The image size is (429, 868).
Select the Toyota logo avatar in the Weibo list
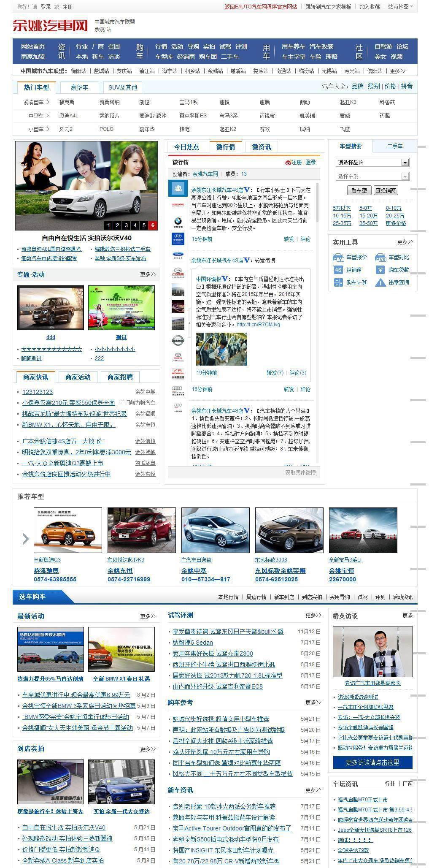[178, 357]
